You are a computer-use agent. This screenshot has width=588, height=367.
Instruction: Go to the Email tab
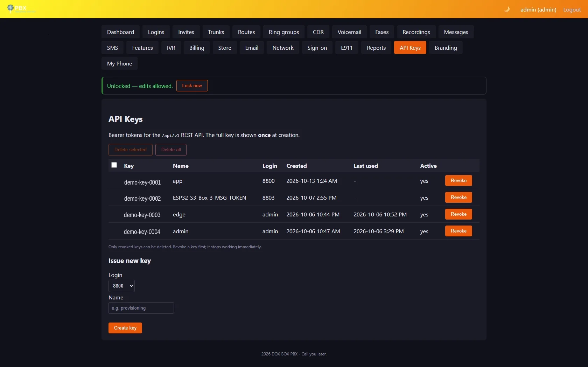[x=252, y=48]
